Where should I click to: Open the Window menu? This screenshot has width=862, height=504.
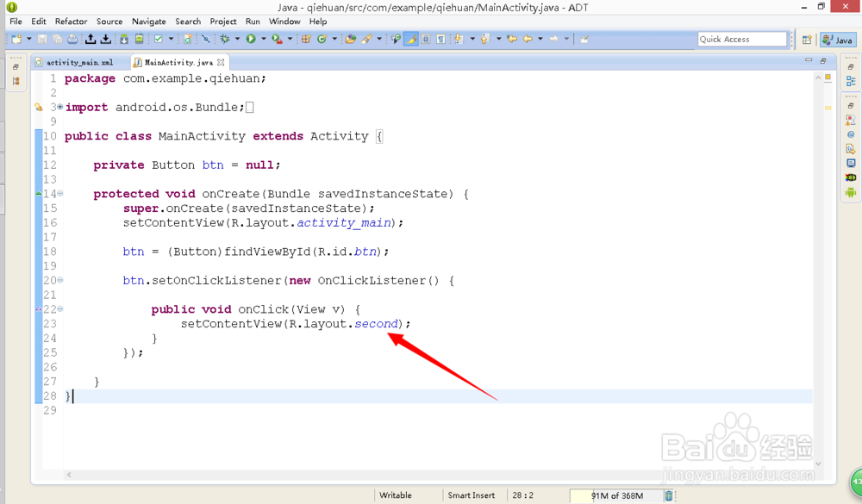[284, 22]
